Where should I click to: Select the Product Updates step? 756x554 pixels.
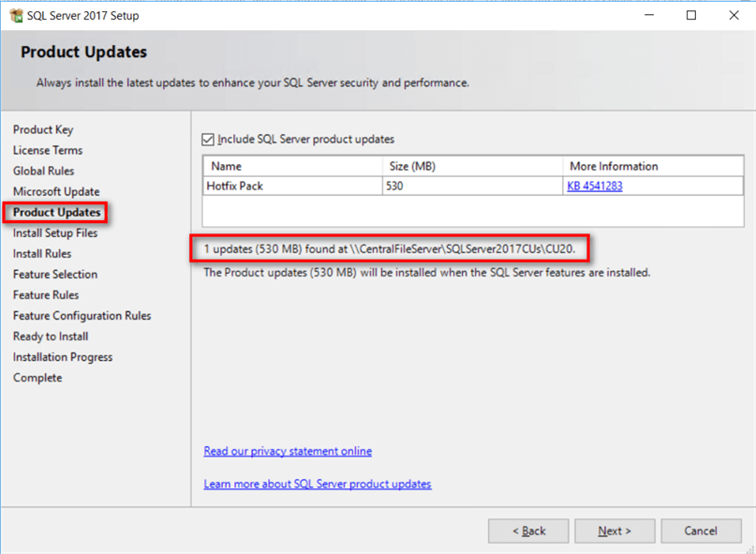tap(56, 213)
